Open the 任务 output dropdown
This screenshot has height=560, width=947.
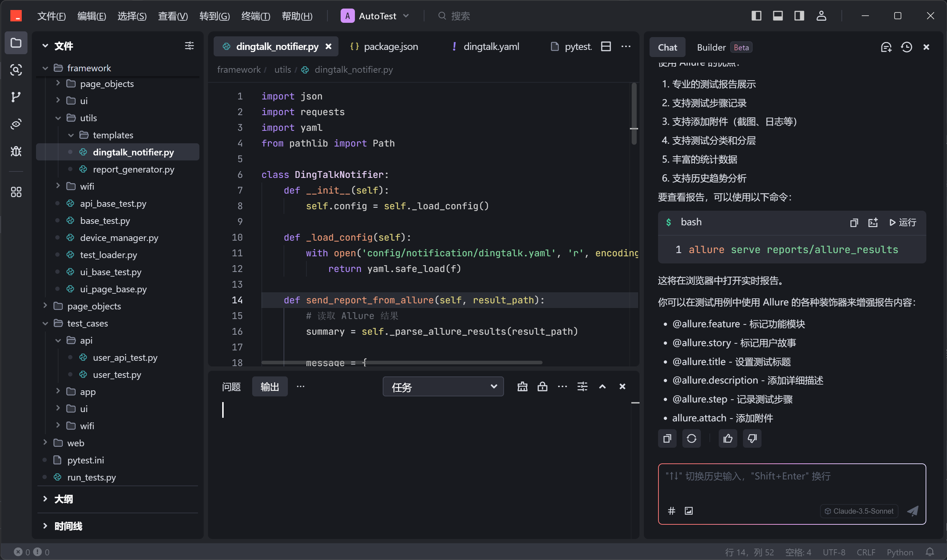pos(443,387)
